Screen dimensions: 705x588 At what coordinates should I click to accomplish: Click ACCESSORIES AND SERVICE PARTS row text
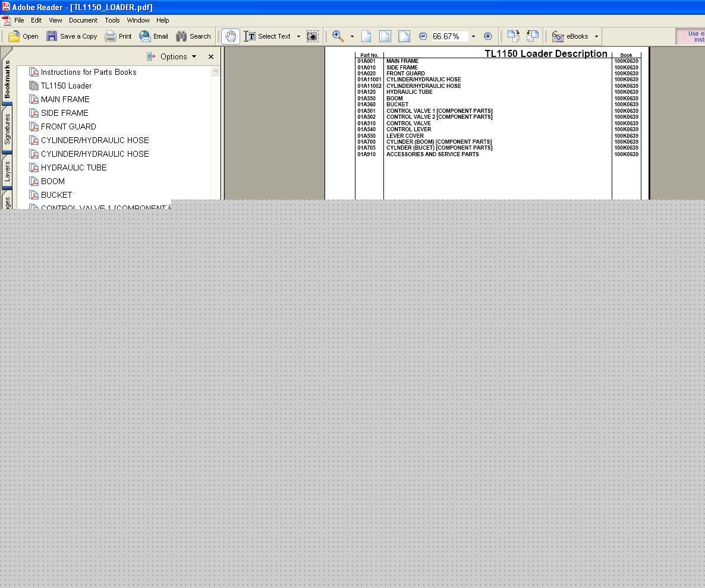(433, 154)
